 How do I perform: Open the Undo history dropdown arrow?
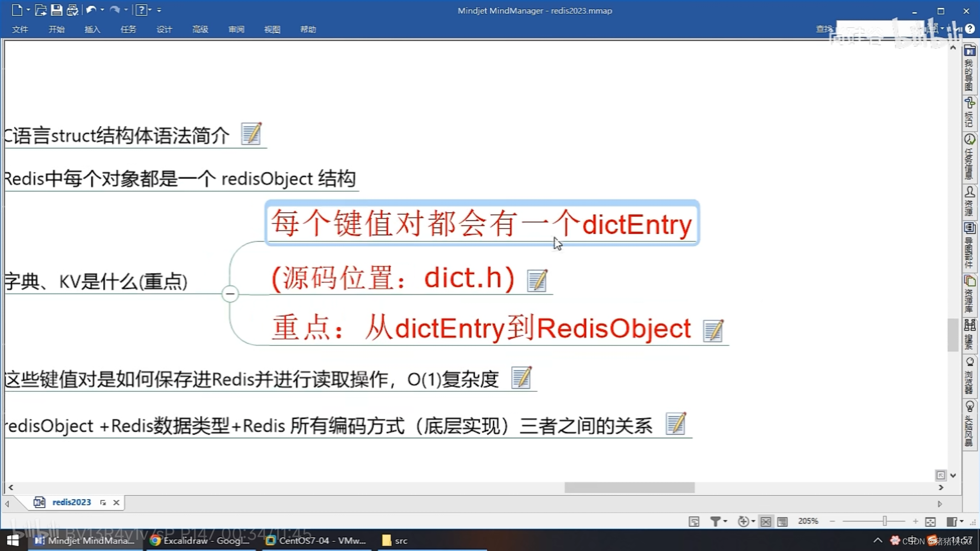(x=102, y=10)
